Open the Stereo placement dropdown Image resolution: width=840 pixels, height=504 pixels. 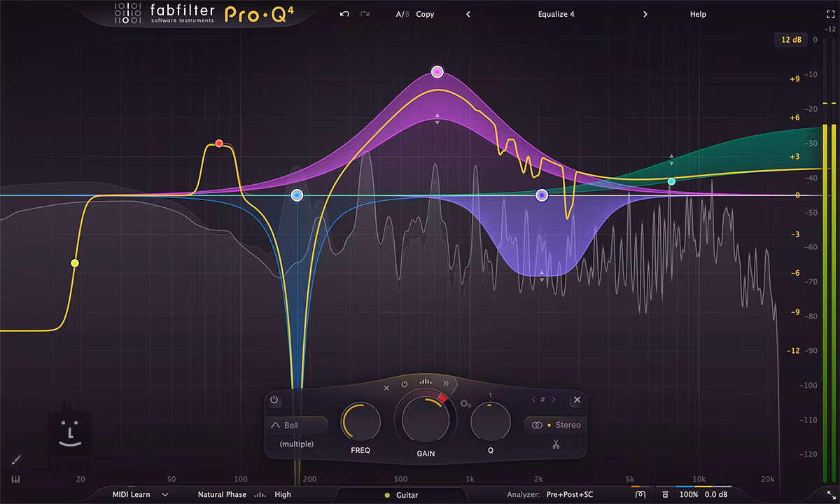coord(556,425)
